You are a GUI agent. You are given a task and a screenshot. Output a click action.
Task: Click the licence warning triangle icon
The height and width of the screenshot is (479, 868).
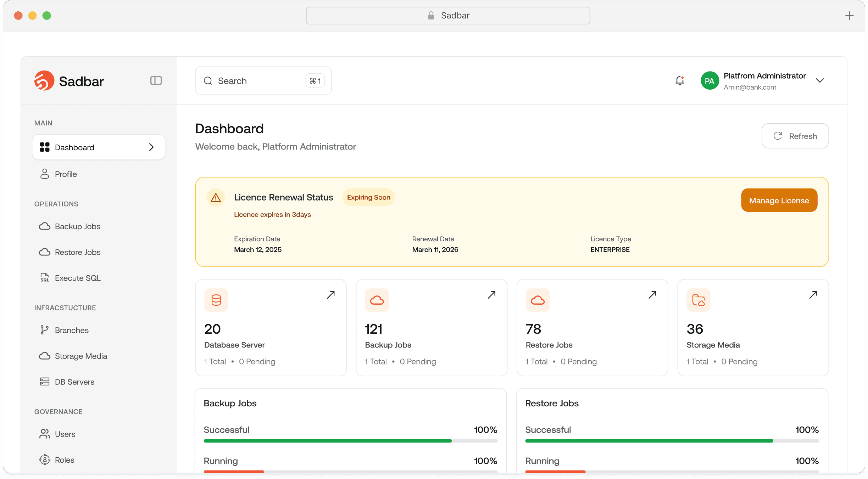point(216,198)
